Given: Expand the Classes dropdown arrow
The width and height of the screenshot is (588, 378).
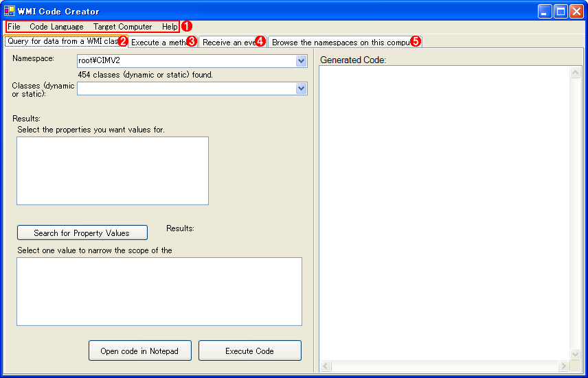Looking at the screenshot, I should 301,88.
